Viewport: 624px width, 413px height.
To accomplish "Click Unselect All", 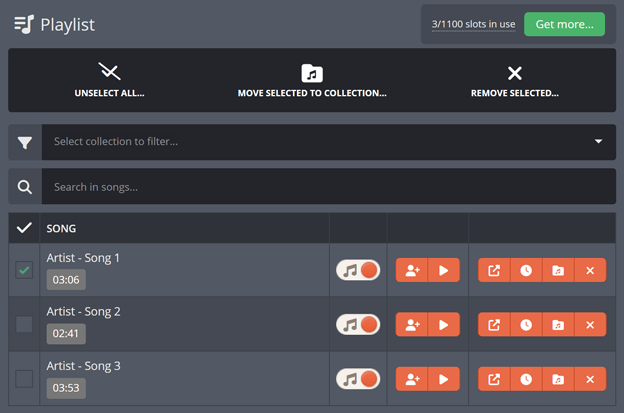I will (109, 80).
